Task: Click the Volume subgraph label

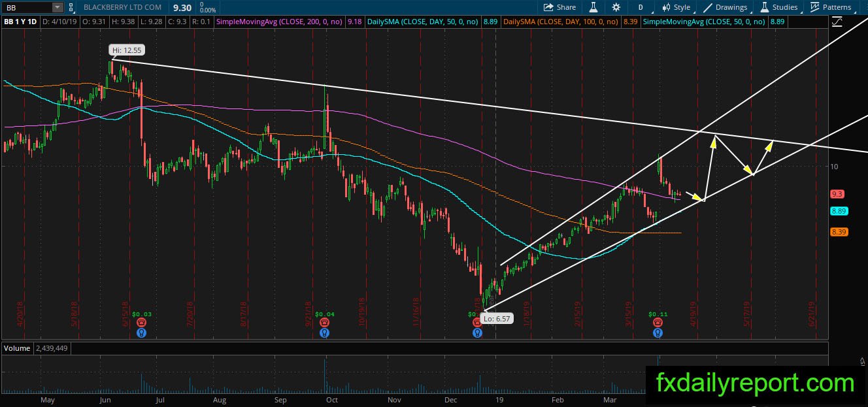Action: [17, 348]
